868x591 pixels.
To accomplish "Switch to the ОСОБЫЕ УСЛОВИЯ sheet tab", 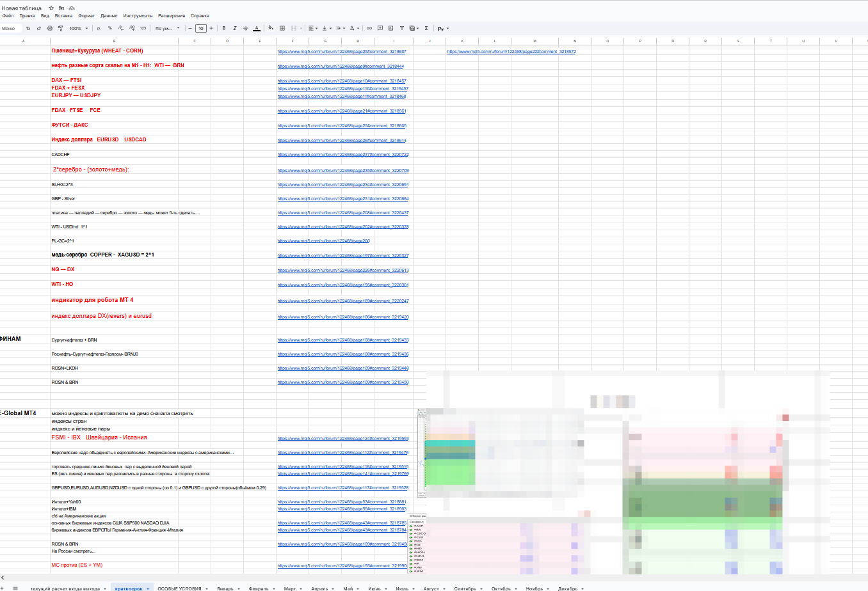I will point(179,588).
